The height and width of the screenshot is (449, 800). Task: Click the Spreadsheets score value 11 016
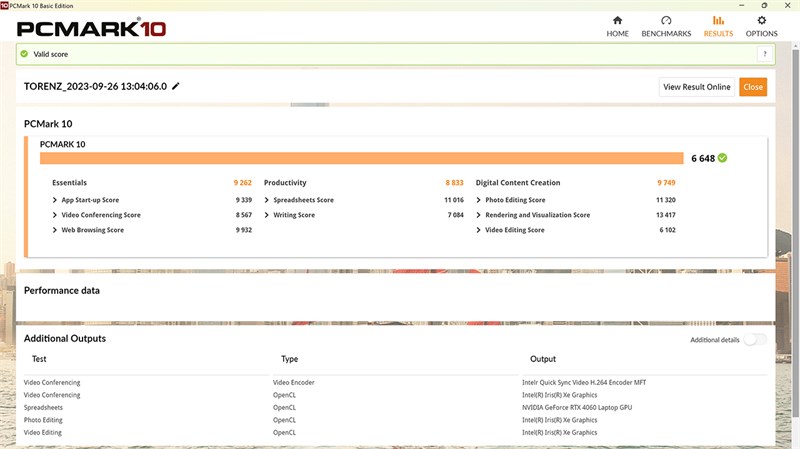pyautogui.click(x=454, y=200)
